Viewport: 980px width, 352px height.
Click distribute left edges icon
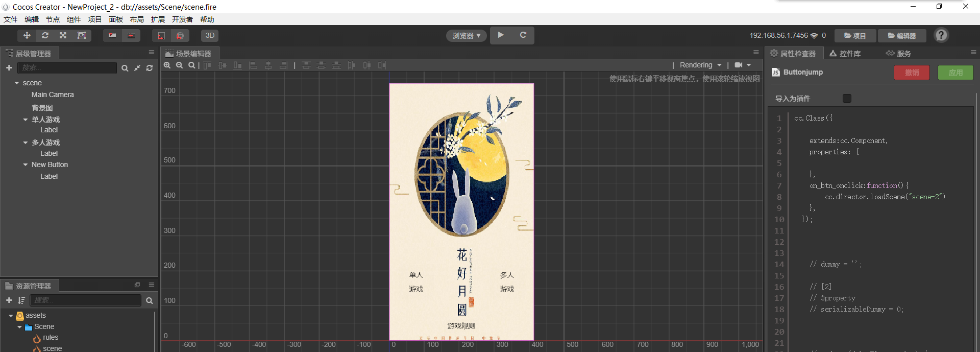click(352, 65)
